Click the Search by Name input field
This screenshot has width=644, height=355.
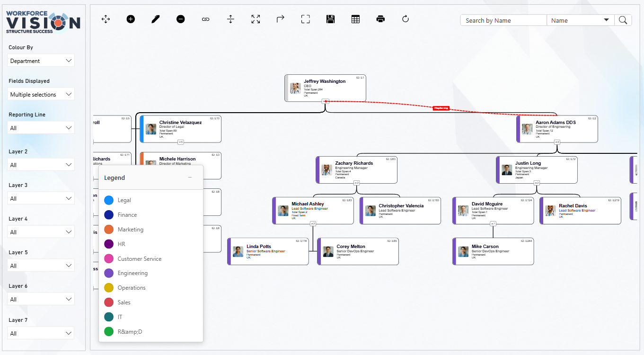point(503,20)
